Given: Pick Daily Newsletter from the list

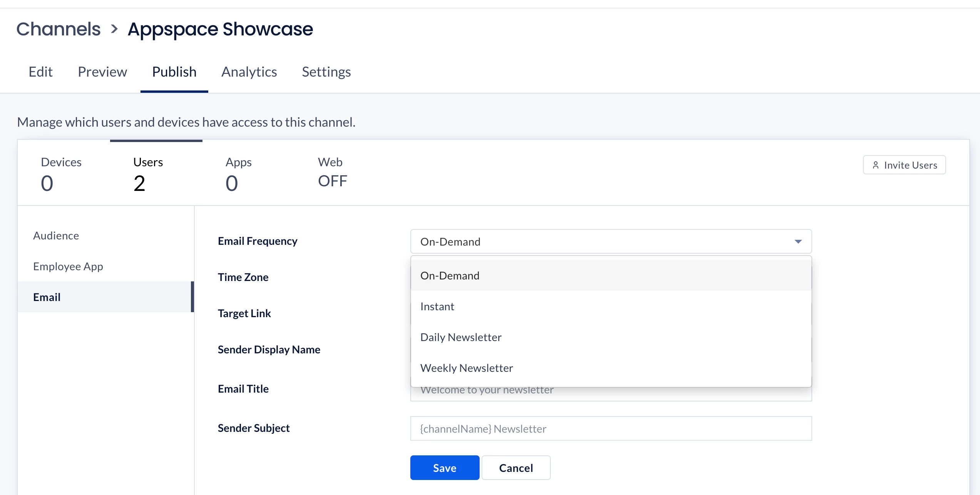Looking at the screenshot, I should 461,337.
